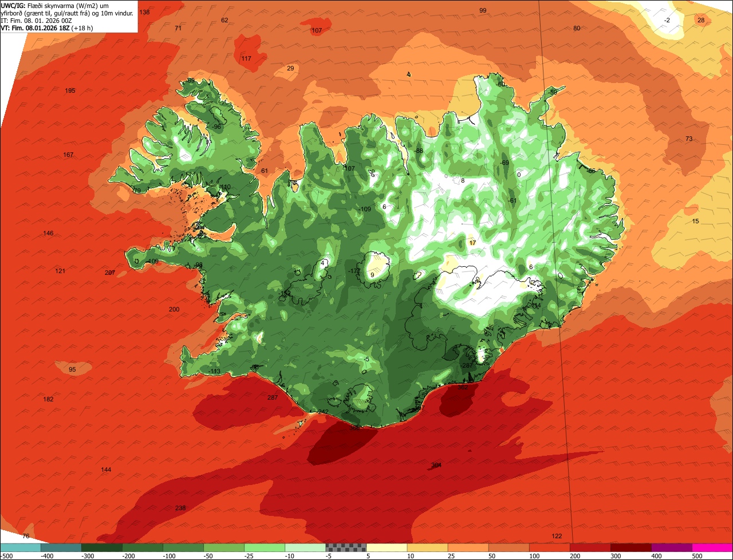The image size is (733, 560).
Task: Click the map value 15
Action: 695,221
